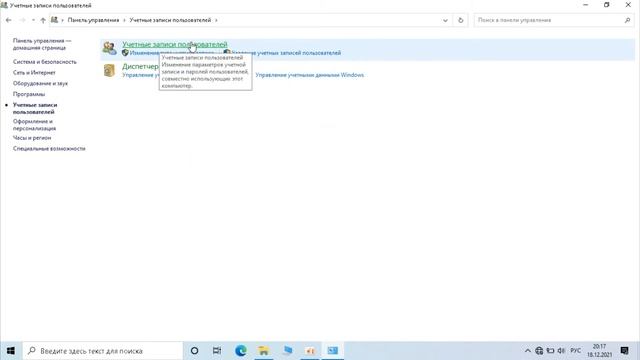Click the Forward navigation arrow
Image resolution: width=640 pixels, height=360 pixels.
click(x=22, y=20)
